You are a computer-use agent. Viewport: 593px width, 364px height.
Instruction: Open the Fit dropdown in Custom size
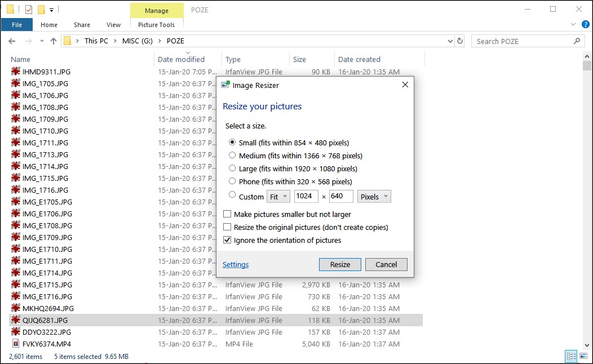[278, 196]
